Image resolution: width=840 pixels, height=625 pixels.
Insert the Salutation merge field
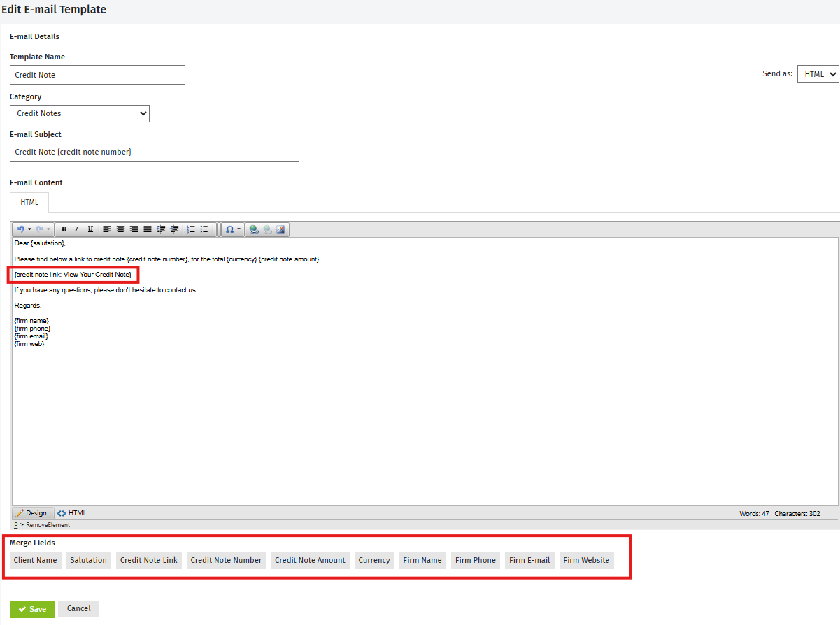tap(88, 560)
